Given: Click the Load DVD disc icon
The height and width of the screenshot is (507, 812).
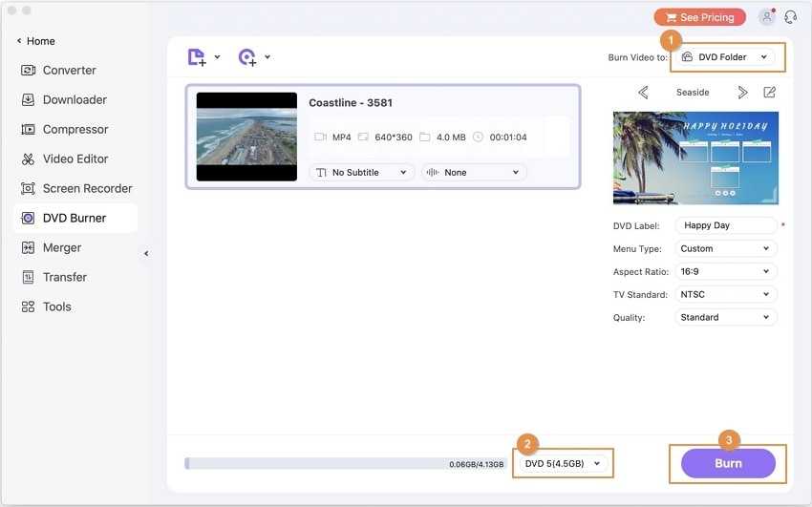Looking at the screenshot, I should tap(247, 57).
